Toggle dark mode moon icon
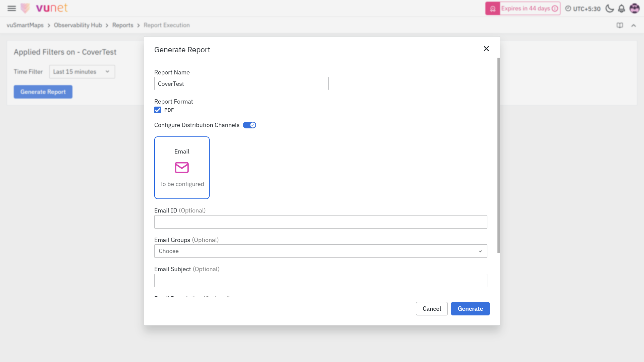Viewport: 644px width, 362px height. click(609, 9)
